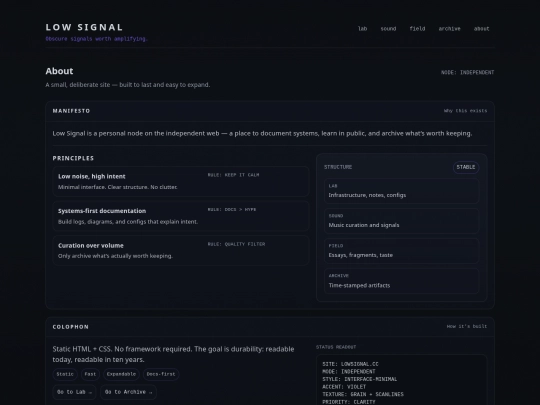This screenshot has height=405, width=540.
Task: Open the sound nav link
Action: (x=388, y=29)
